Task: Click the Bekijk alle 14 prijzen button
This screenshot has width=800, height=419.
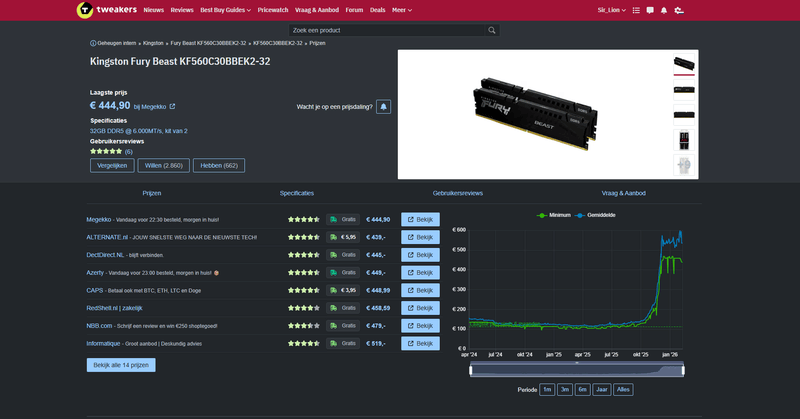Action: pos(121,365)
